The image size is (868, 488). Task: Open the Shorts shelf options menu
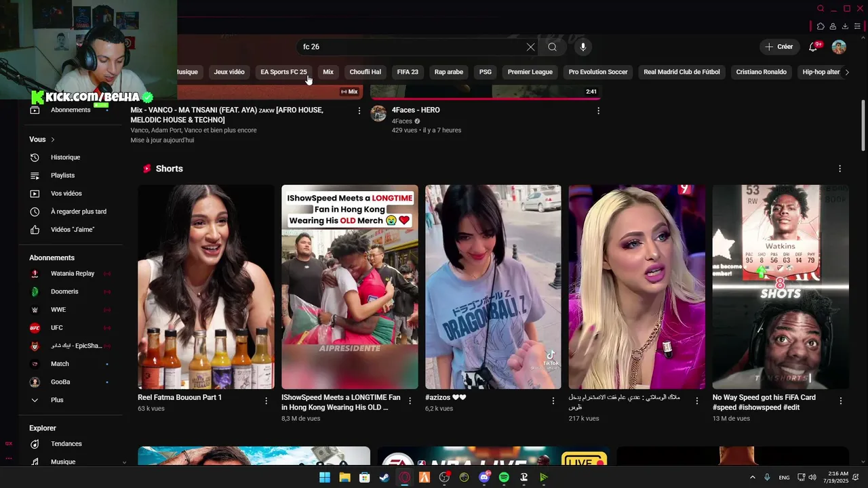tap(840, 169)
